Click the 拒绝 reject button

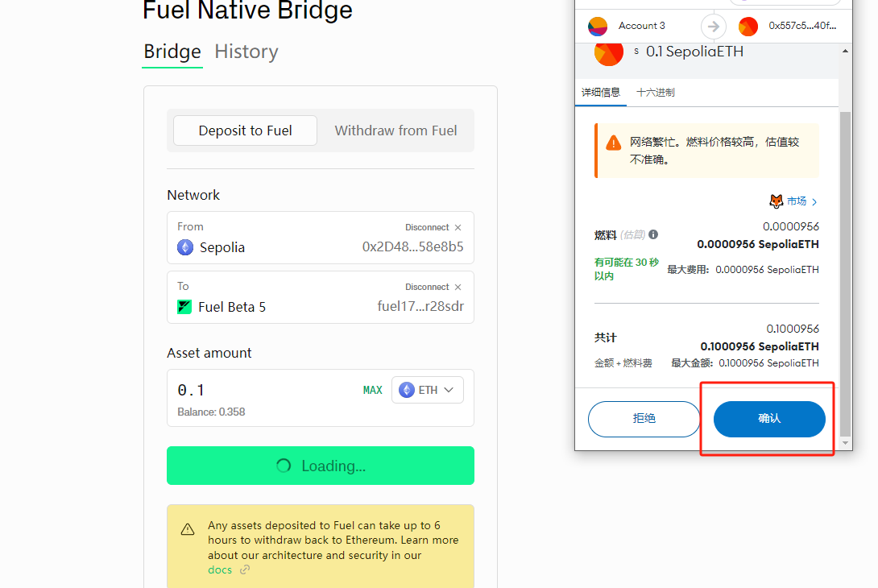[644, 419]
